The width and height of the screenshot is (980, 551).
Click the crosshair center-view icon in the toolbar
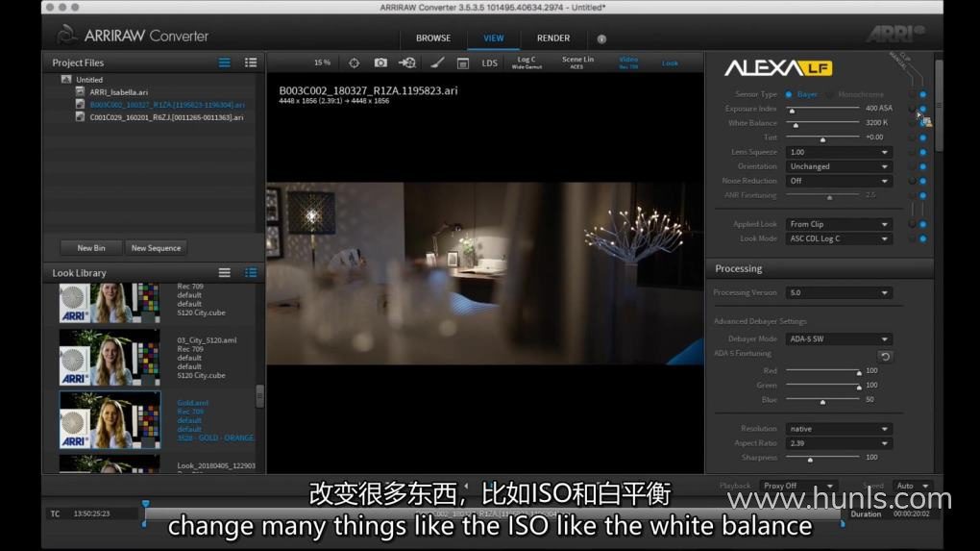click(x=354, y=63)
